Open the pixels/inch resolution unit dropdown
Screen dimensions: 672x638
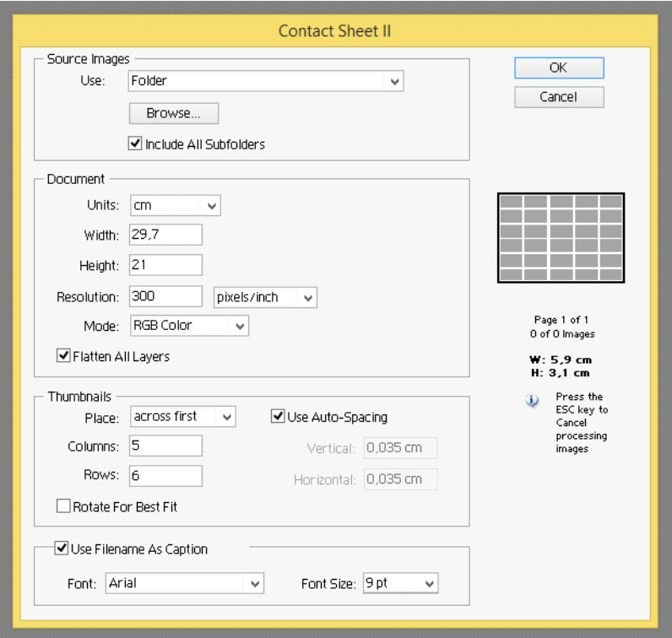point(265,297)
